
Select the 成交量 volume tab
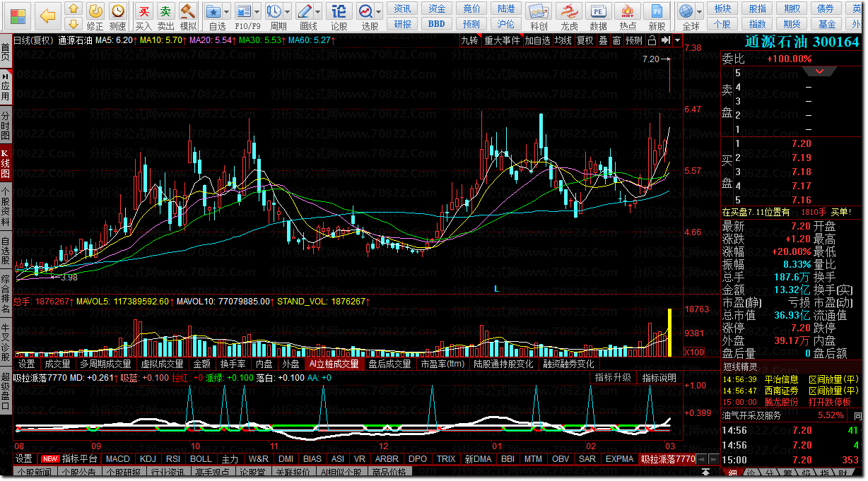[x=58, y=364]
